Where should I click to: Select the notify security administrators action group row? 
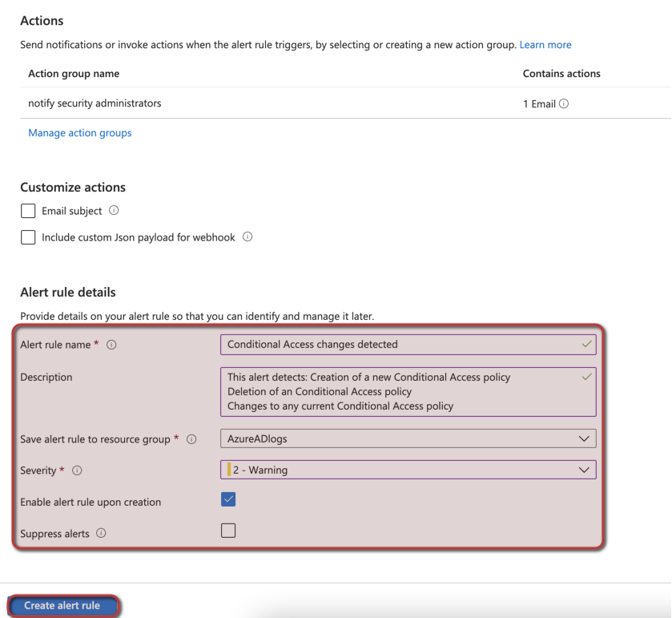click(95, 103)
